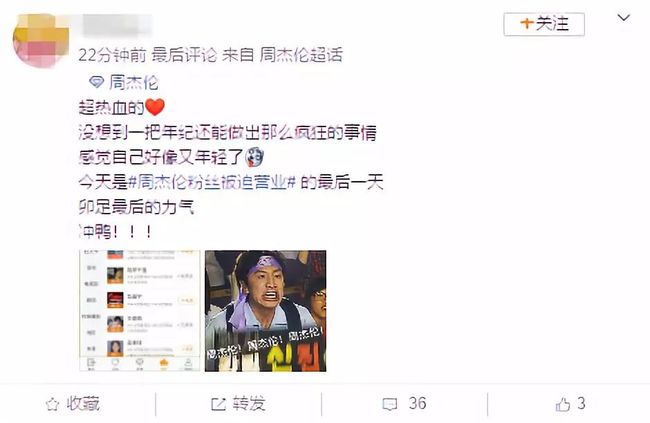
Task: Click the comment bubble icon
Action: click(x=390, y=404)
